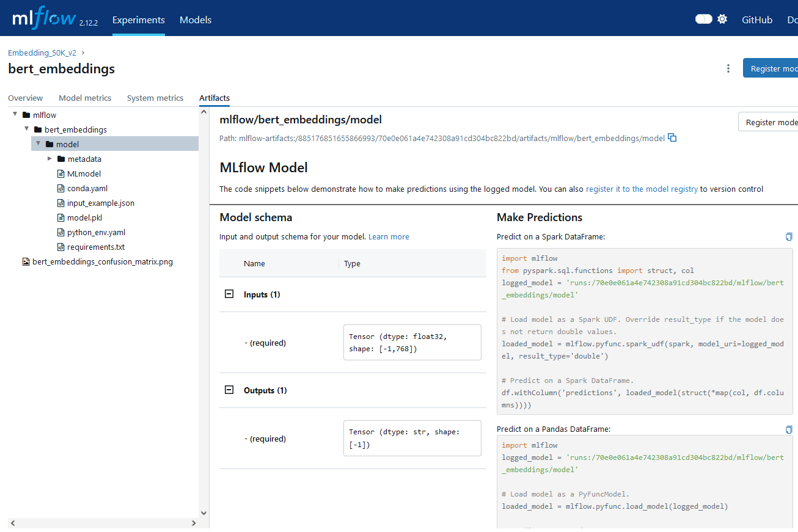Collapse the Inputs (1) schema section

(230, 294)
